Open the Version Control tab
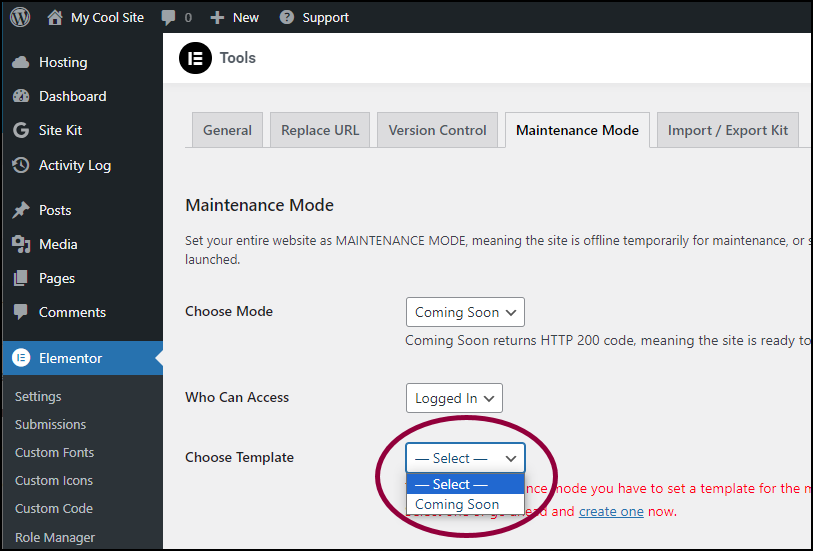This screenshot has width=813, height=551. coord(437,130)
